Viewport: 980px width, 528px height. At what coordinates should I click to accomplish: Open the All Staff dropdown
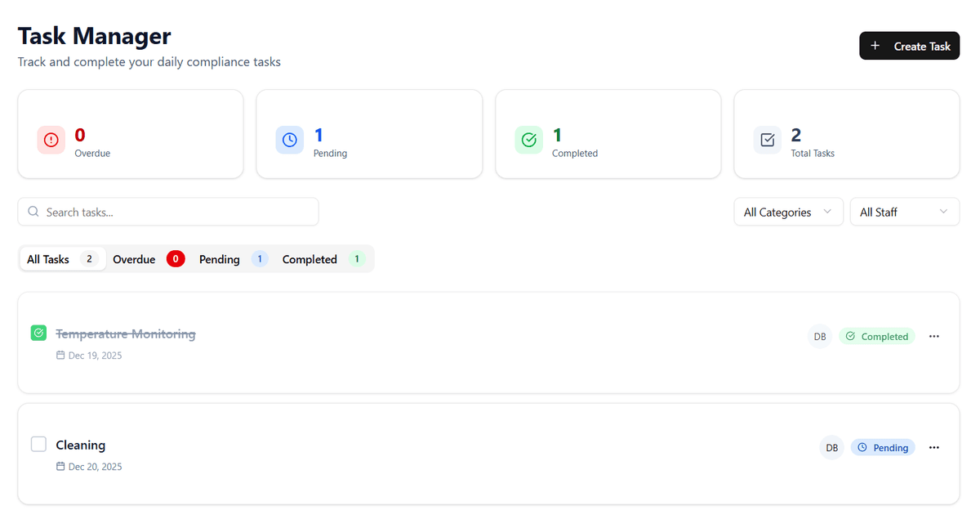pos(904,211)
